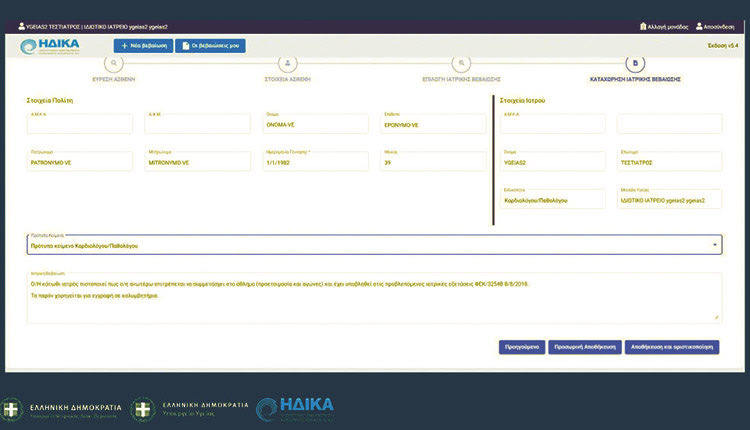The width and height of the screenshot is (750, 430).
Task: Click the citizen Α.Φ.Μ. input field
Action: (x=198, y=123)
